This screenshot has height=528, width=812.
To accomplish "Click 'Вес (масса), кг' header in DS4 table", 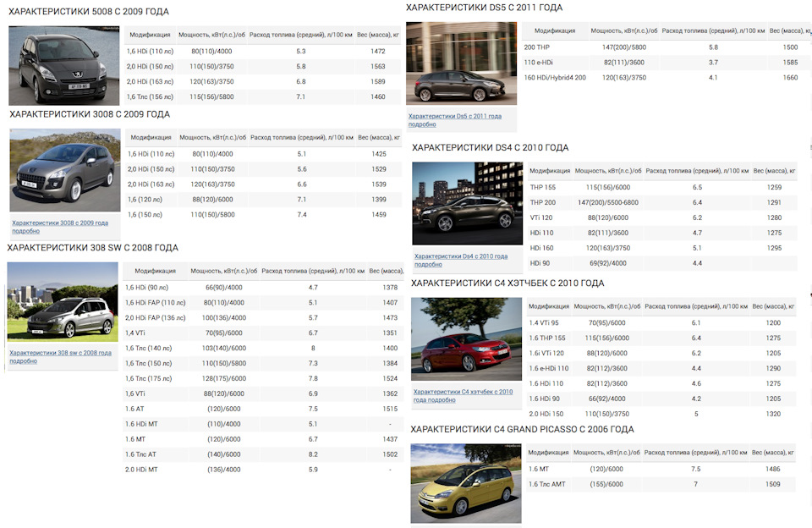I will [x=774, y=170].
